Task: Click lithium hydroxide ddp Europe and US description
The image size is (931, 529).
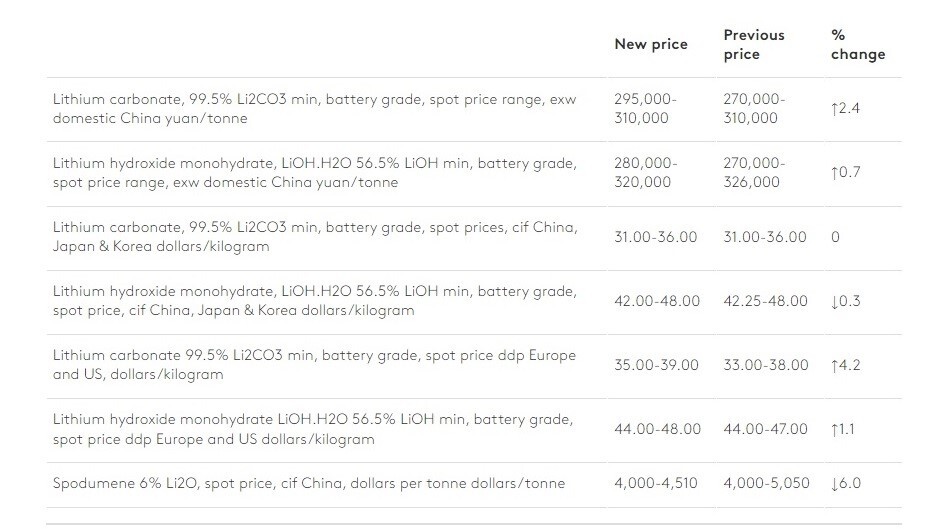Action: click(313, 429)
